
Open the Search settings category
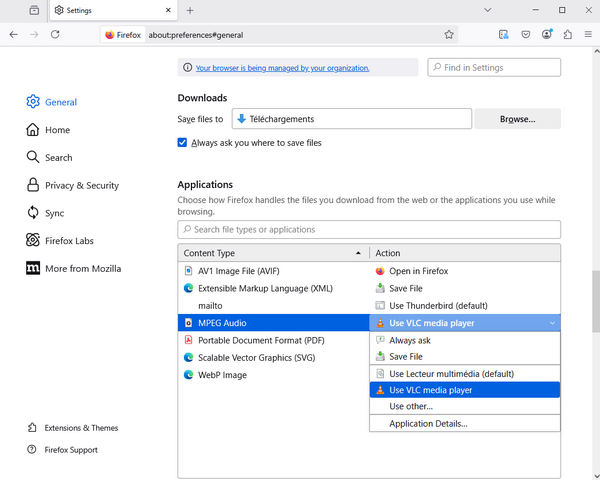pos(49,157)
